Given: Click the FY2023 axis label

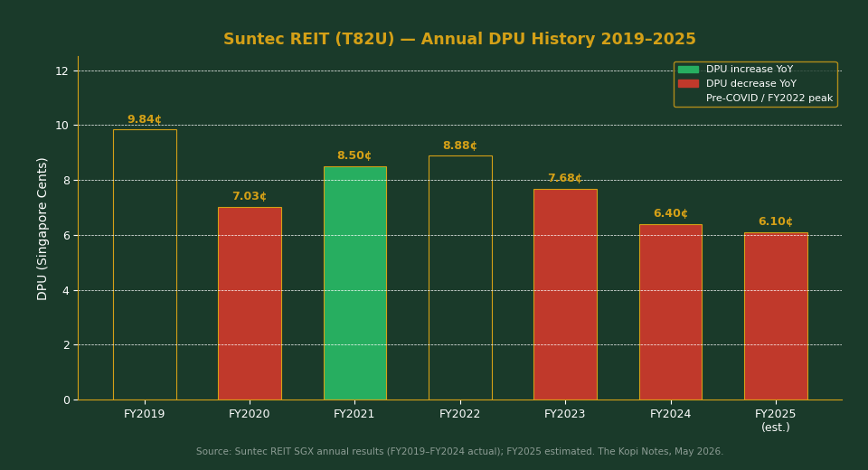Looking at the screenshot, I should pyautogui.click(x=565, y=414).
